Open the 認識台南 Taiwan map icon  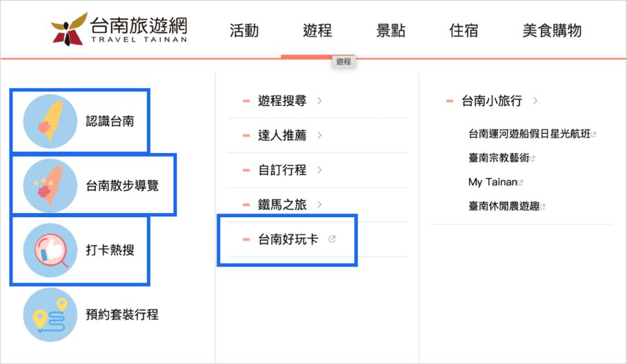click(50, 121)
